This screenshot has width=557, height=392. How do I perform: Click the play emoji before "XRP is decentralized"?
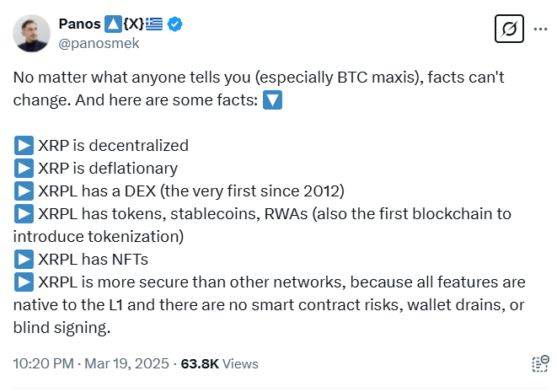(24, 146)
